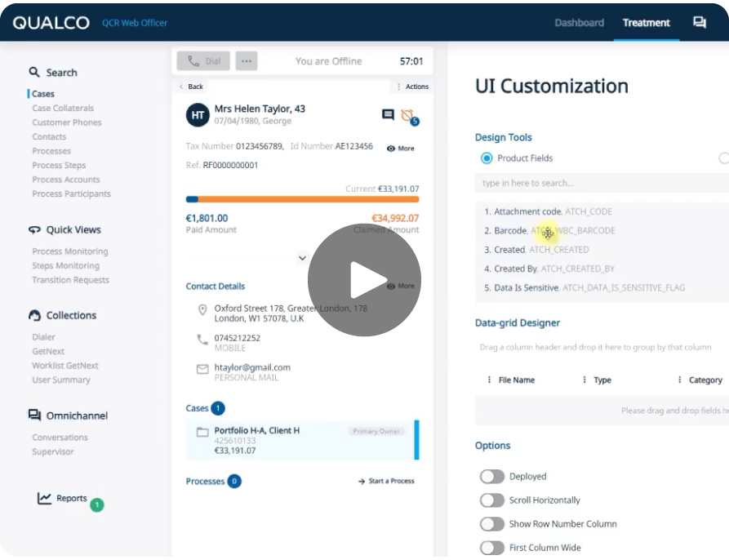Click the Reports chart icon
Screen dimensions: 729x560
pos(45,498)
